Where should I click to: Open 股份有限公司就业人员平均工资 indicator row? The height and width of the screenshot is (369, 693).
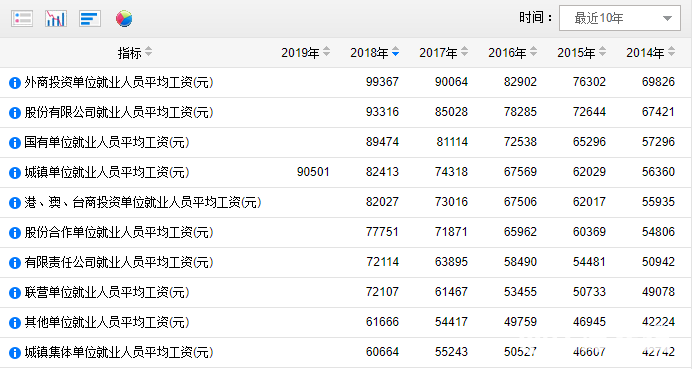(x=118, y=113)
